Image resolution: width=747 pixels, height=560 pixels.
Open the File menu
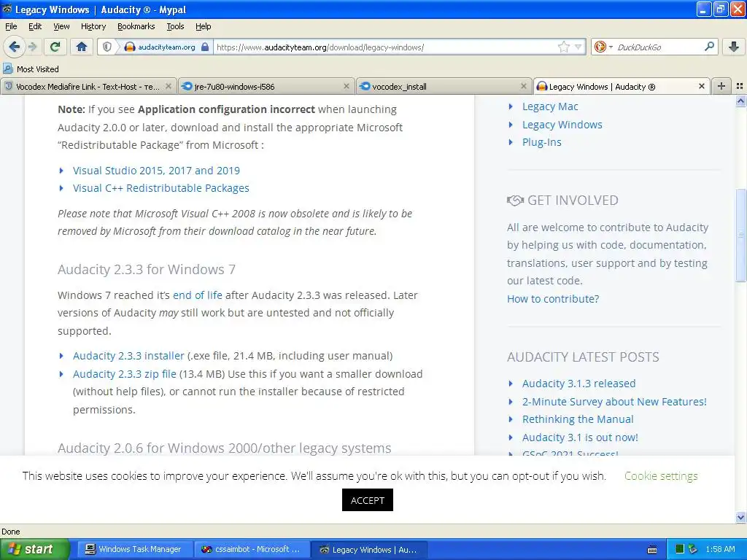(x=11, y=26)
